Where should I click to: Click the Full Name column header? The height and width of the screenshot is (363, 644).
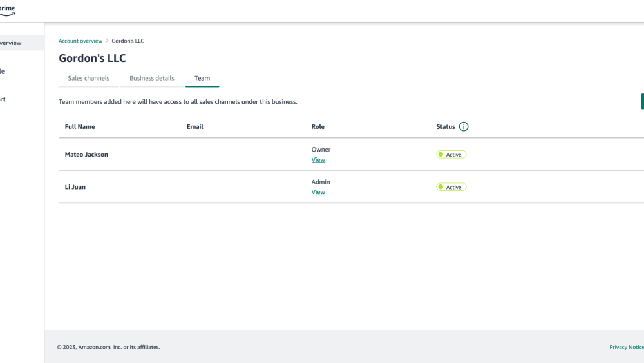click(x=80, y=127)
